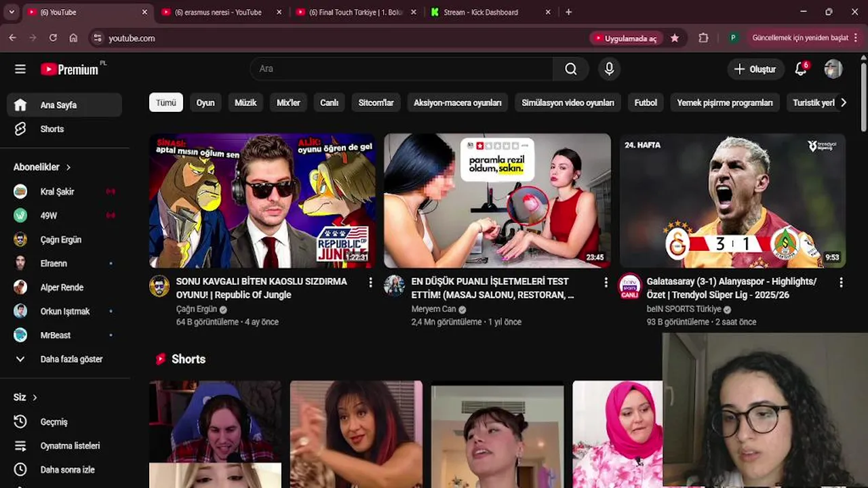Select the Sitcom'lar filter chip

(x=376, y=102)
